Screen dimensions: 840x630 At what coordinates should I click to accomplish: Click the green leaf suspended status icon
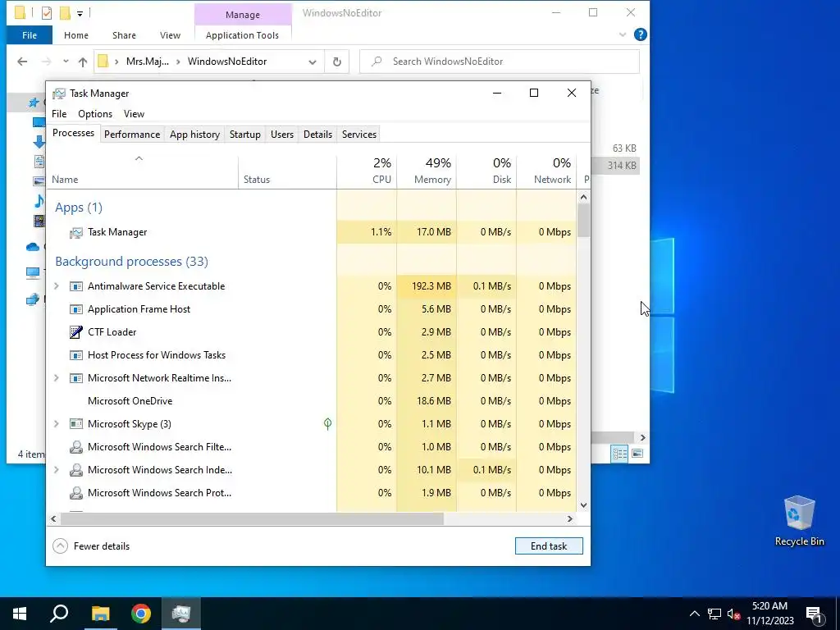tap(327, 424)
